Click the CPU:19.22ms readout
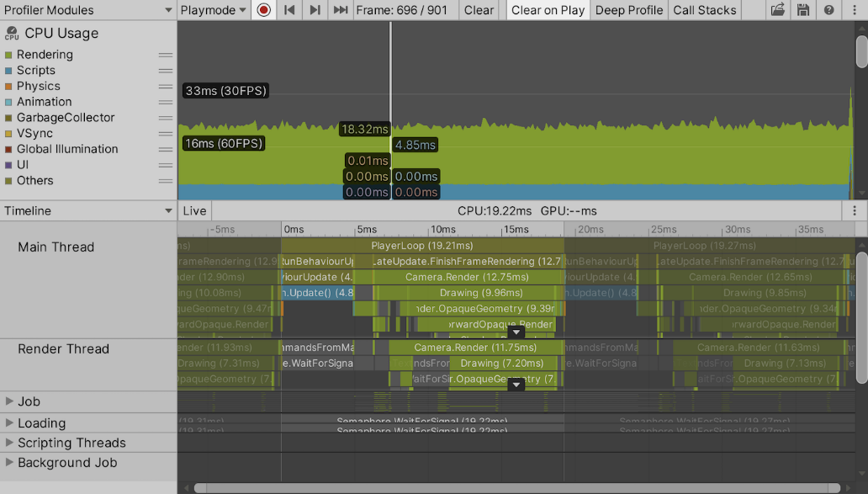The height and width of the screenshot is (494, 868). pos(495,211)
